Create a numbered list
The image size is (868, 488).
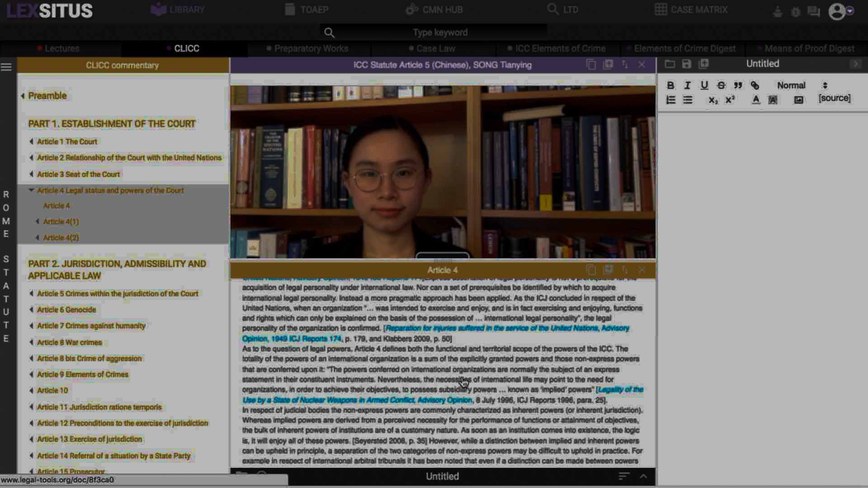pyautogui.click(x=670, y=100)
